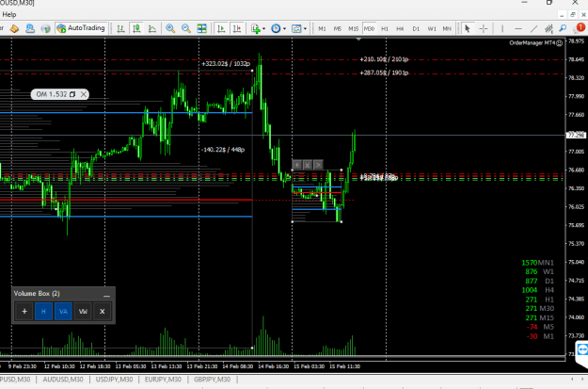Viewport: 588px width, 389px height.
Task: Switch to the GBPJPY,M30 chart tab
Action: (213, 380)
